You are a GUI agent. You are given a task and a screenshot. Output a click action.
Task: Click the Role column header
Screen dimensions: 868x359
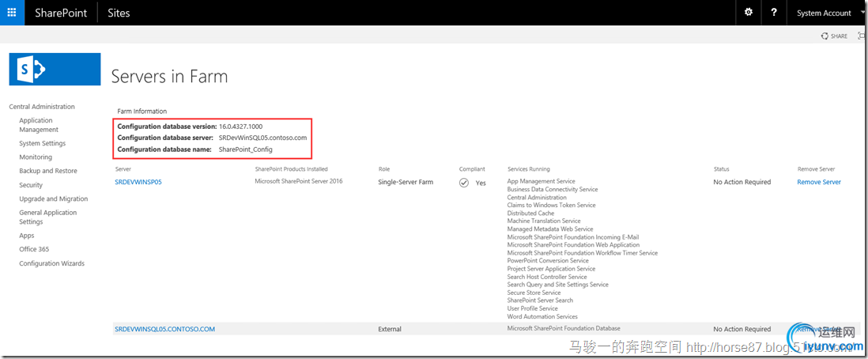(x=384, y=169)
